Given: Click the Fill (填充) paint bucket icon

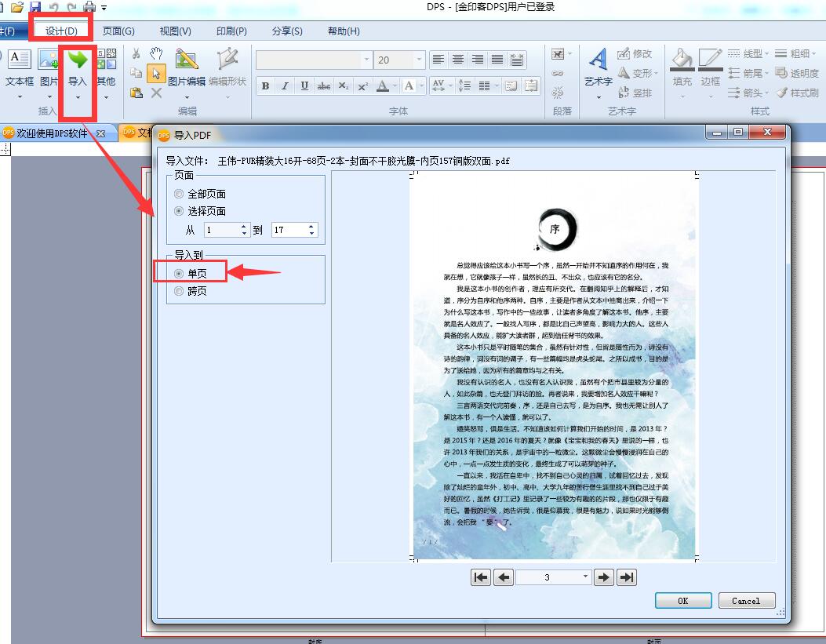Looking at the screenshot, I should 682,59.
